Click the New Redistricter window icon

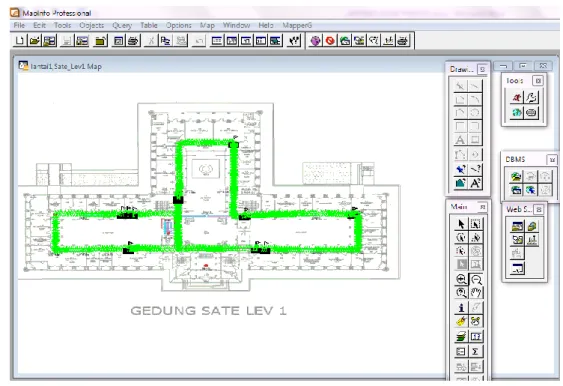(x=275, y=41)
